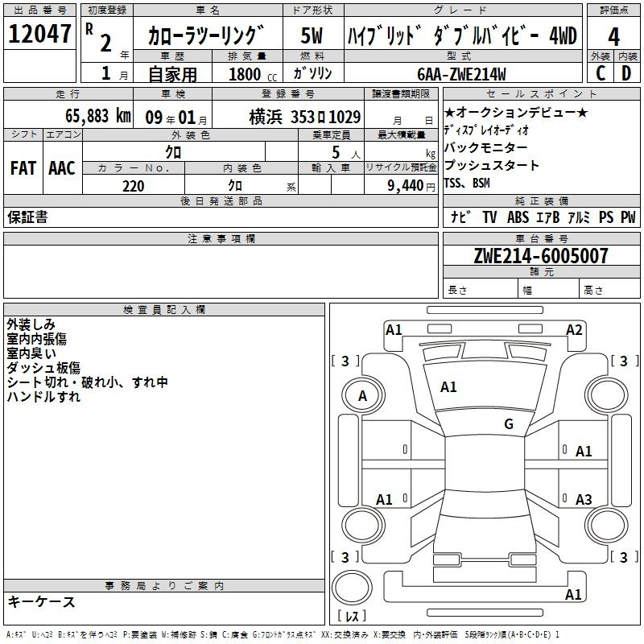Click the displacement value 1800 cc

(253, 74)
